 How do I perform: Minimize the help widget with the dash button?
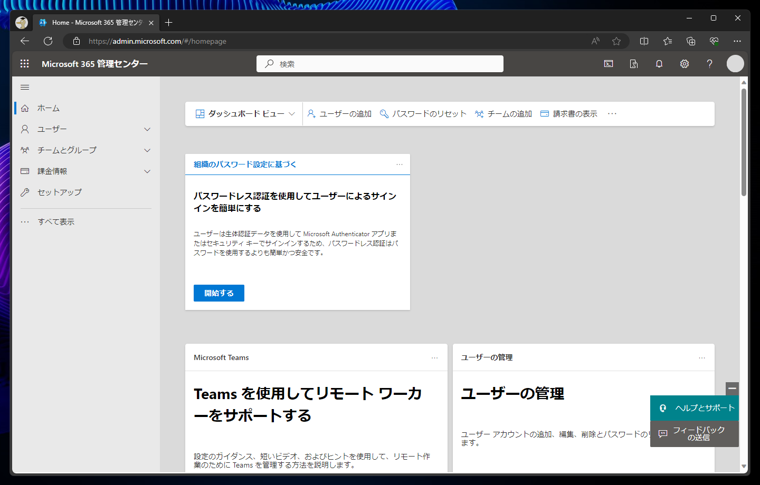[732, 389]
